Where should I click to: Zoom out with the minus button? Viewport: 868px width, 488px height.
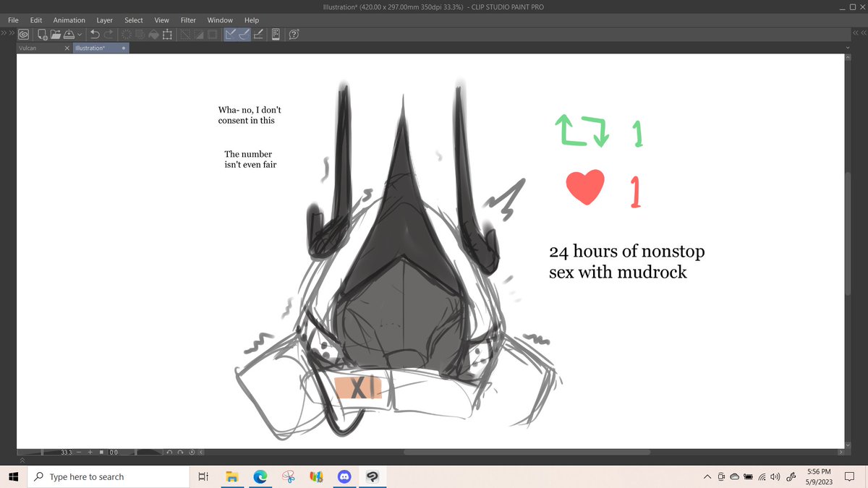(79, 453)
